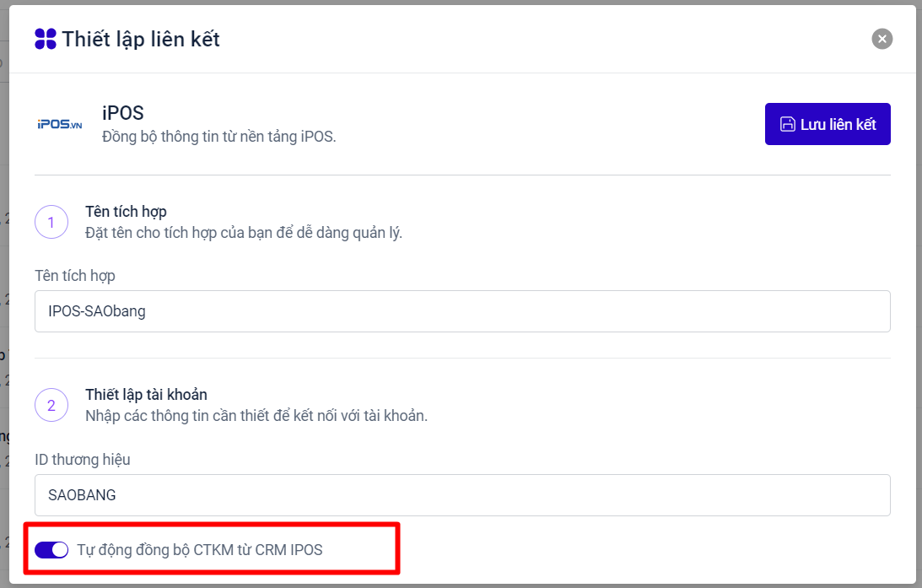
Task: Click the step 2 circle icon
Action: point(51,405)
